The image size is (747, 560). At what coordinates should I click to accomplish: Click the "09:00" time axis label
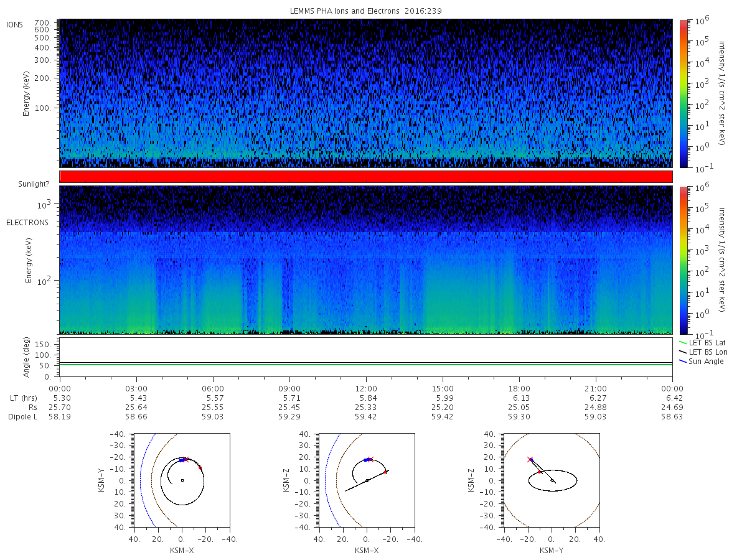coord(289,388)
